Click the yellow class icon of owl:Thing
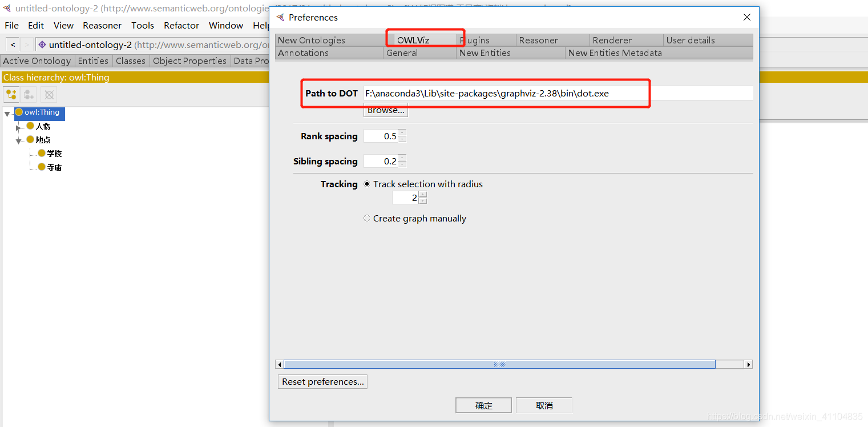This screenshot has height=427, width=868. tap(19, 112)
